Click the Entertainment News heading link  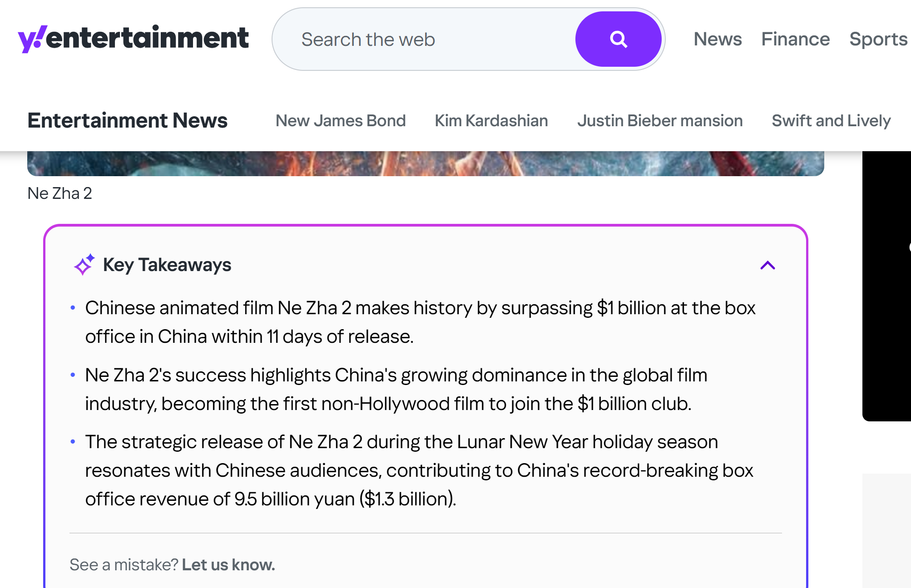(127, 121)
